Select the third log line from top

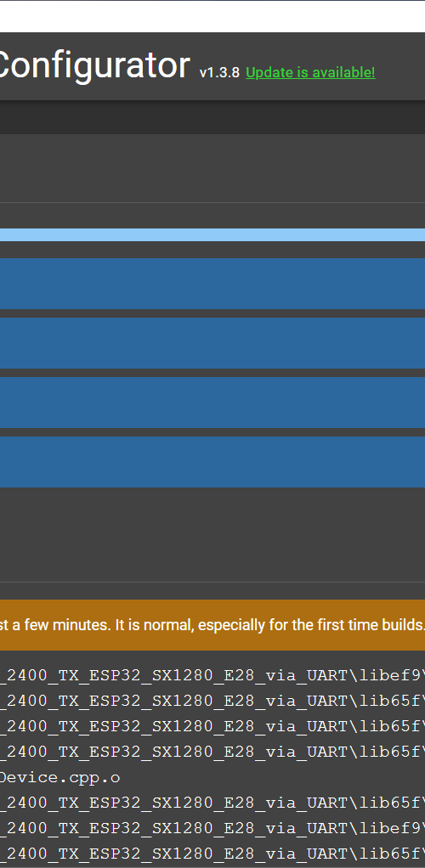click(x=212, y=725)
